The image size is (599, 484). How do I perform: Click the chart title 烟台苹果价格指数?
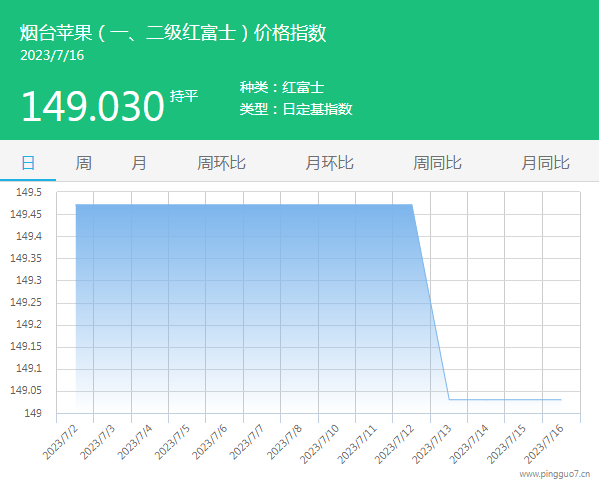pos(173,32)
